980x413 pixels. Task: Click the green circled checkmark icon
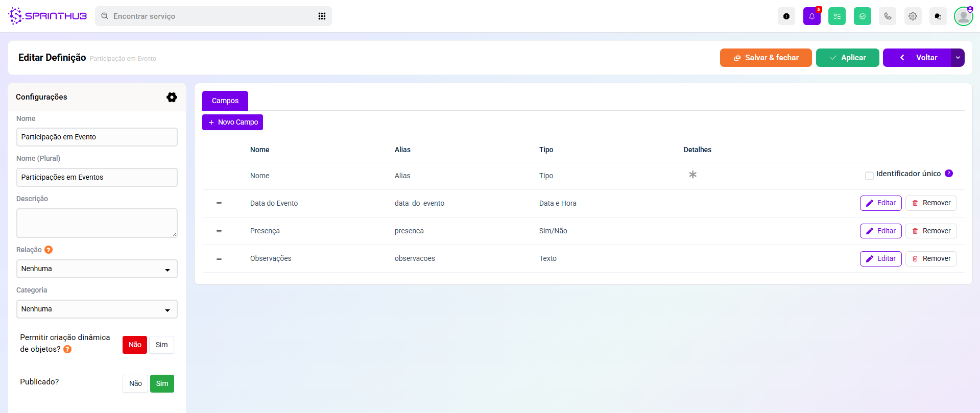[862, 16]
